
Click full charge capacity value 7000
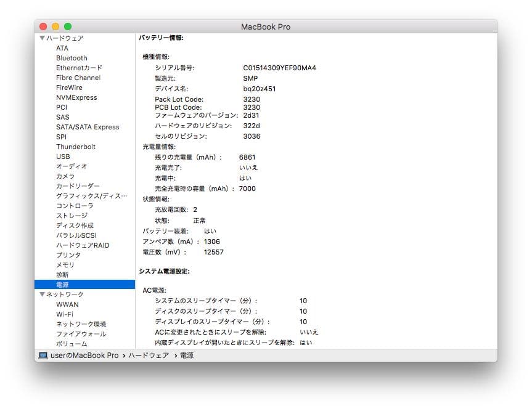click(247, 189)
